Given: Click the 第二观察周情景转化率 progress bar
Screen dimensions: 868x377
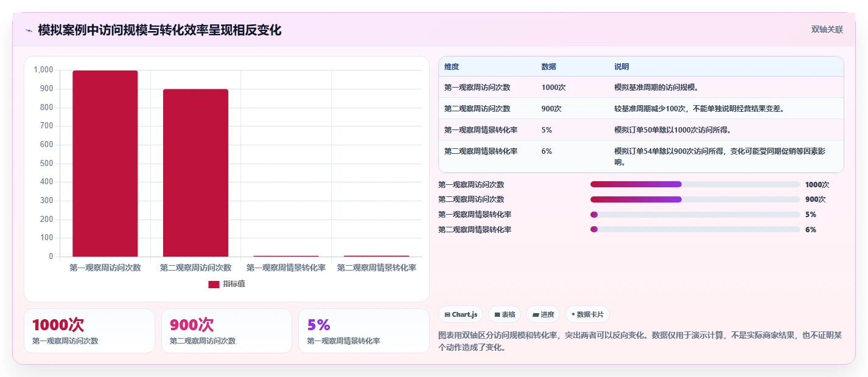Looking at the screenshot, I should click(695, 229).
